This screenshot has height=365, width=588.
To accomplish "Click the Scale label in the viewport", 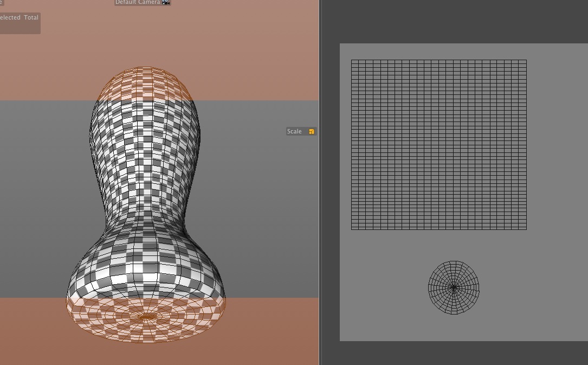I will [294, 131].
